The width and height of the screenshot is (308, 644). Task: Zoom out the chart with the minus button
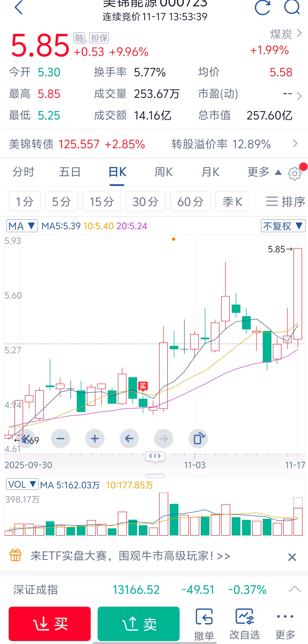click(60, 438)
